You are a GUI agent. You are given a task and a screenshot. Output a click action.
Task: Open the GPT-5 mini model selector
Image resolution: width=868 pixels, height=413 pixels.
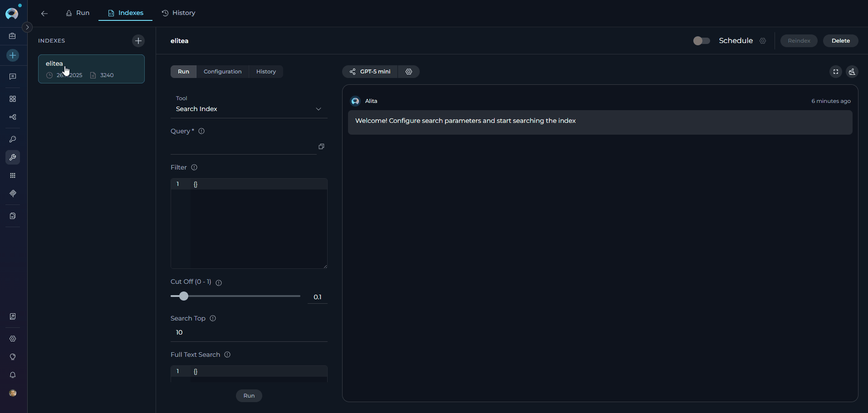[x=370, y=72]
